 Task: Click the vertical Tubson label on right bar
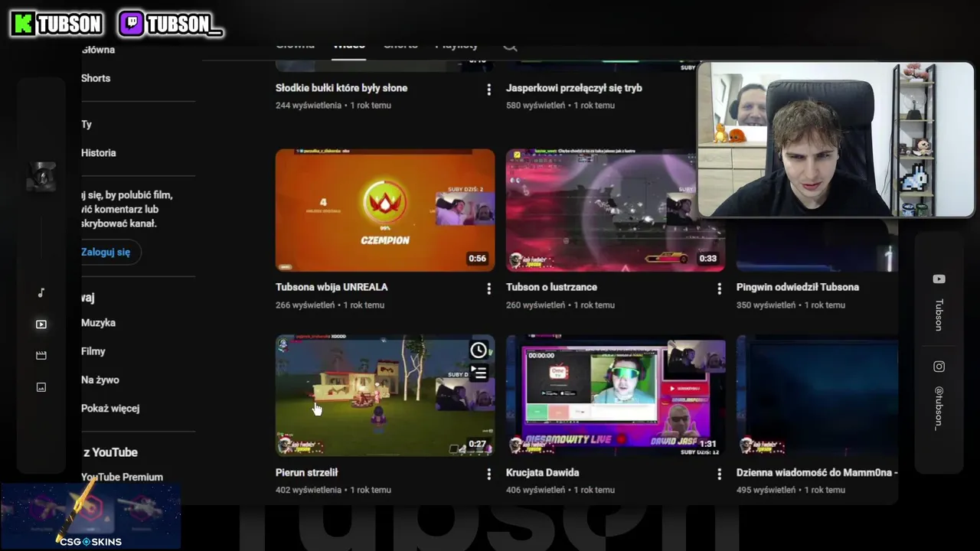pyautogui.click(x=939, y=315)
